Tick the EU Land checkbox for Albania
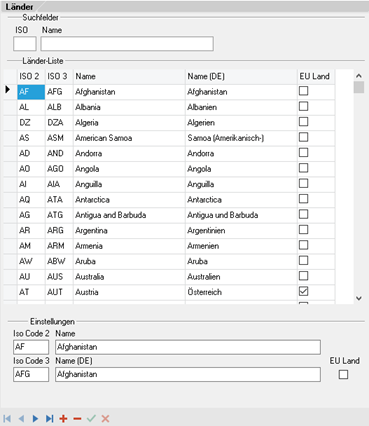Screen dimensions: 369x426 click(x=303, y=106)
